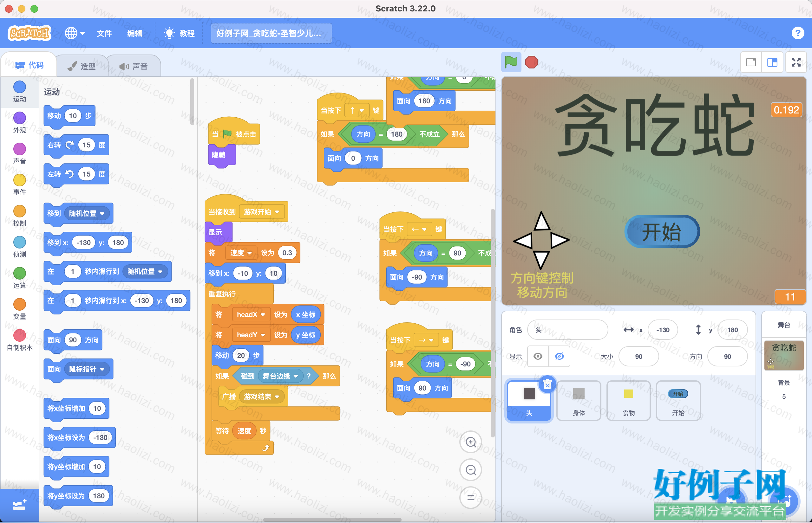This screenshot has height=523, width=812.
Task: Select the 控制 control category
Action: click(x=20, y=216)
